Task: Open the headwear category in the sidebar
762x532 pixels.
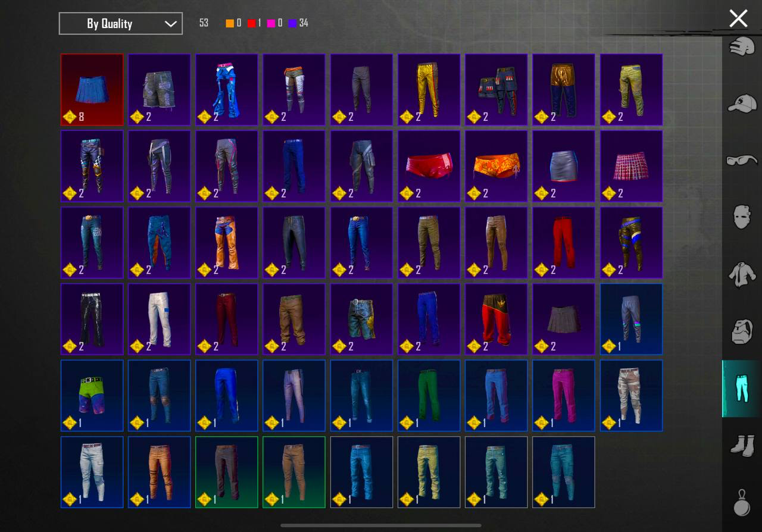Action: (x=741, y=48)
